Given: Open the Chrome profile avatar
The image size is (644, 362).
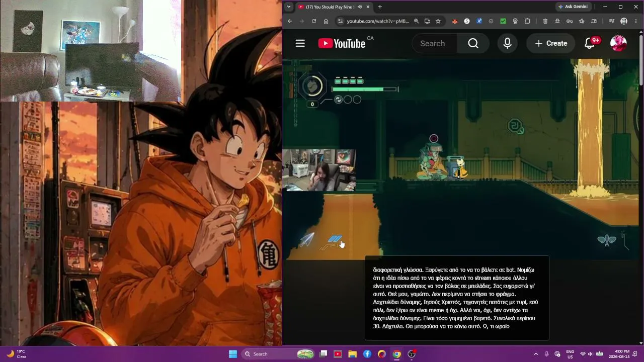Looking at the screenshot, I should (624, 21).
